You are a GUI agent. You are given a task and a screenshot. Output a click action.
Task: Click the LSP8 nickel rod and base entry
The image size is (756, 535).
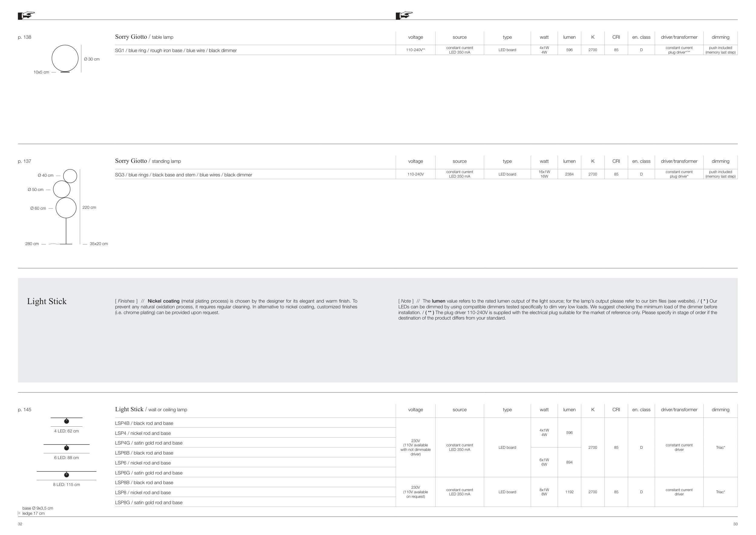142,493
